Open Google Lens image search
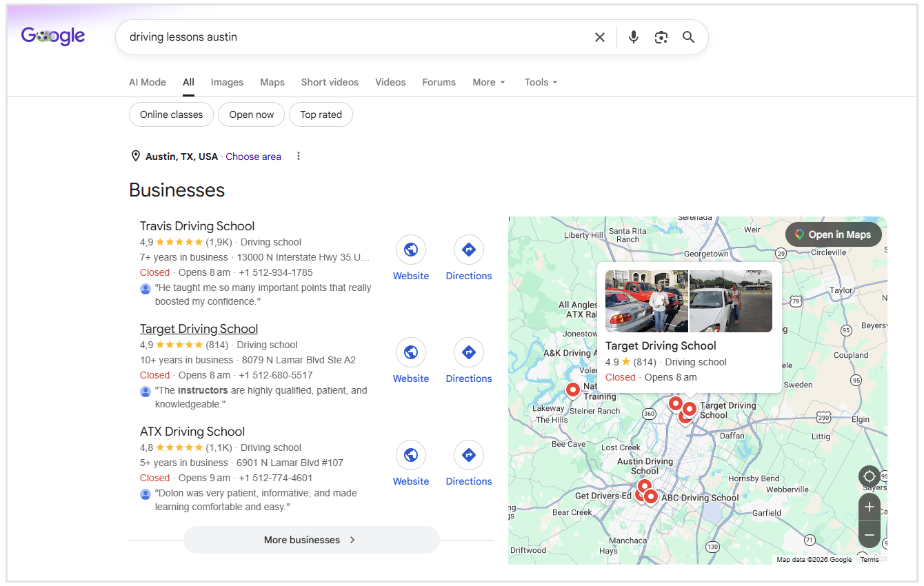 (661, 37)
